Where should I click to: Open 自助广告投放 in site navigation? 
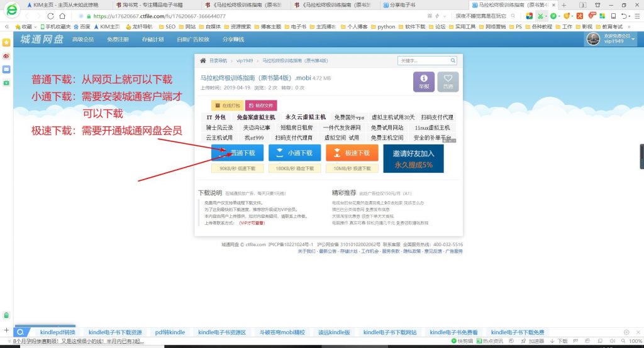(193, 40)
